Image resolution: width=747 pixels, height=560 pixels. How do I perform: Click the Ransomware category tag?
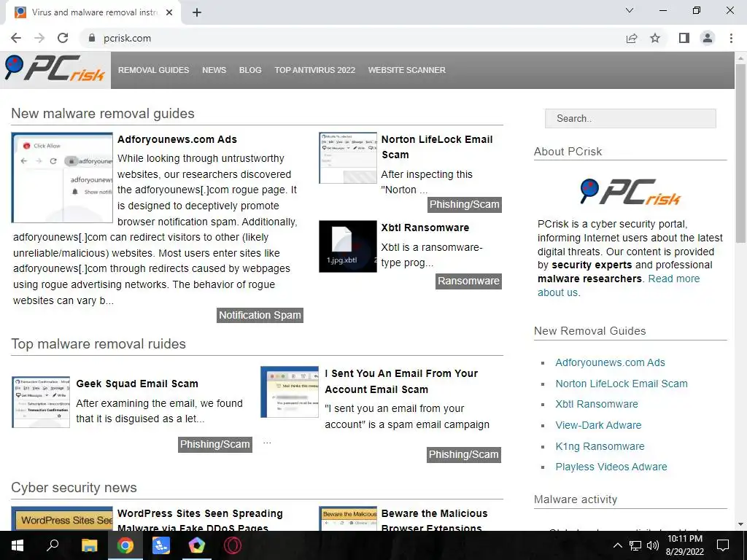tap(468, 281)
